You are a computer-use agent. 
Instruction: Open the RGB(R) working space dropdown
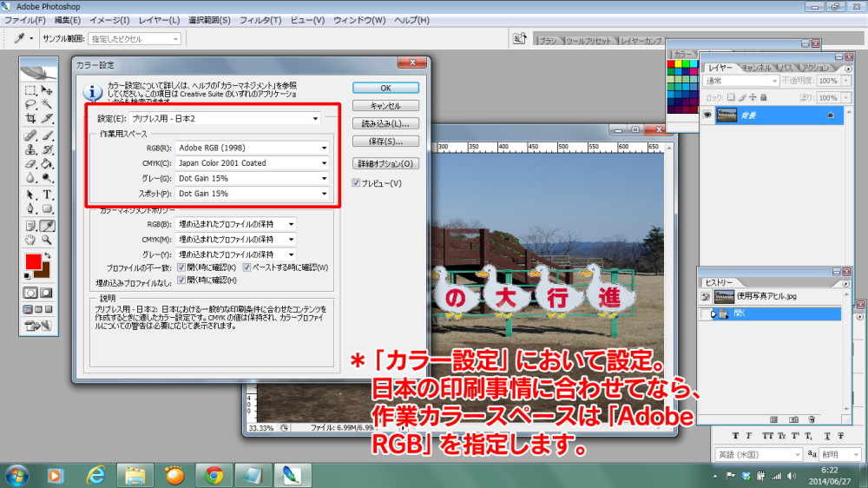pos(253,148)
